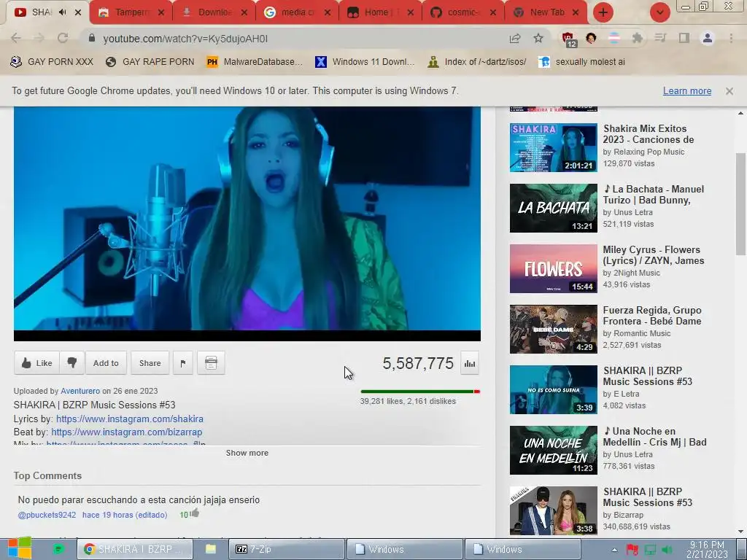Dismiss the Chrome update infobar
Viewport: 747px width, 560px height.
pos(729,90)
